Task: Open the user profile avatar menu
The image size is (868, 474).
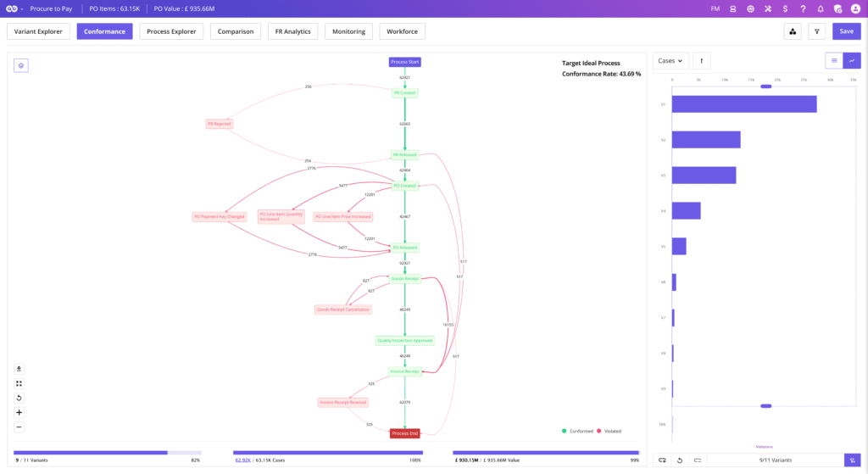Action: point(855,8)
